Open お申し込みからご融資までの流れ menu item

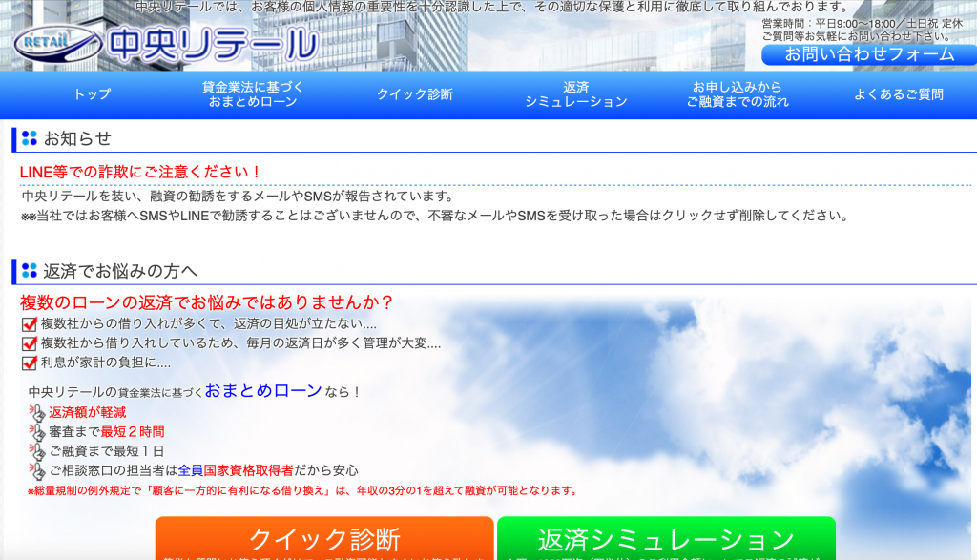(738, 94)
